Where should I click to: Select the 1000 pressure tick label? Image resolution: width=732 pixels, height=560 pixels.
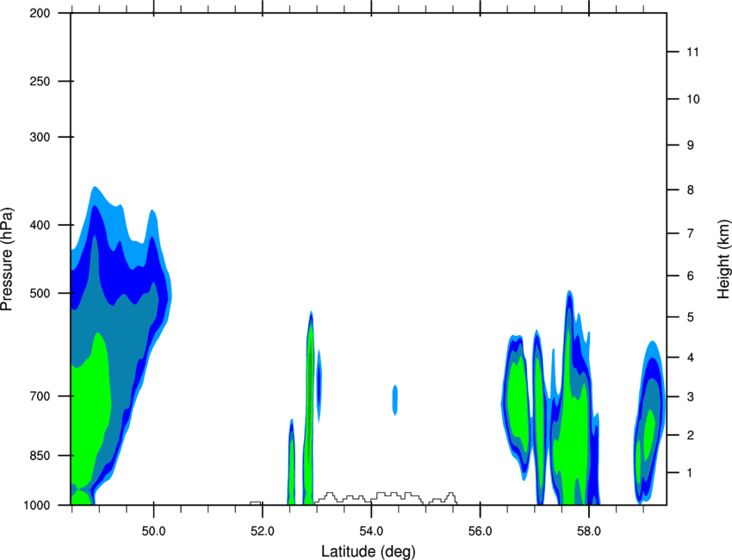pyautogui.click(x=36, y=505)
